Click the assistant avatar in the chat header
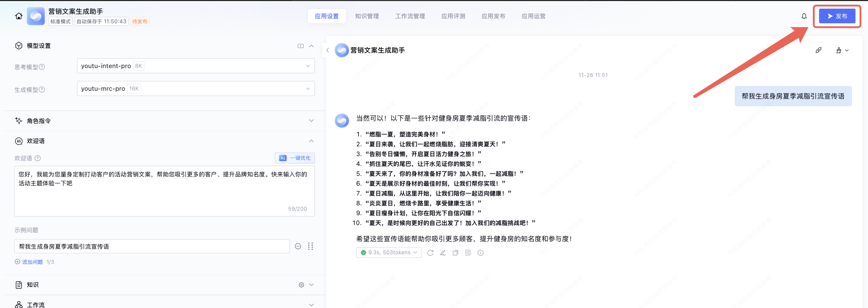Screen dimensions: 868x308 342,50
